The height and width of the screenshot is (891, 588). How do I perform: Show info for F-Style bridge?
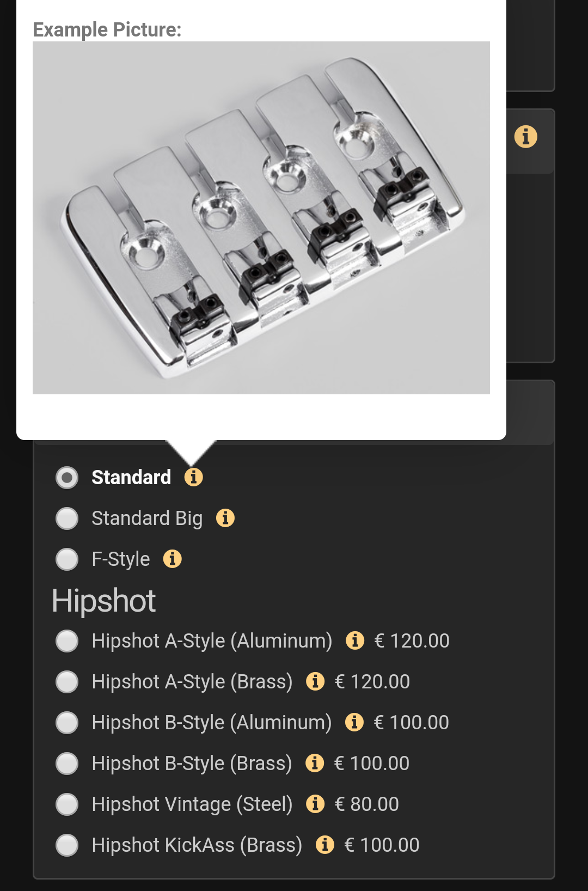click(x=173, y=559)
